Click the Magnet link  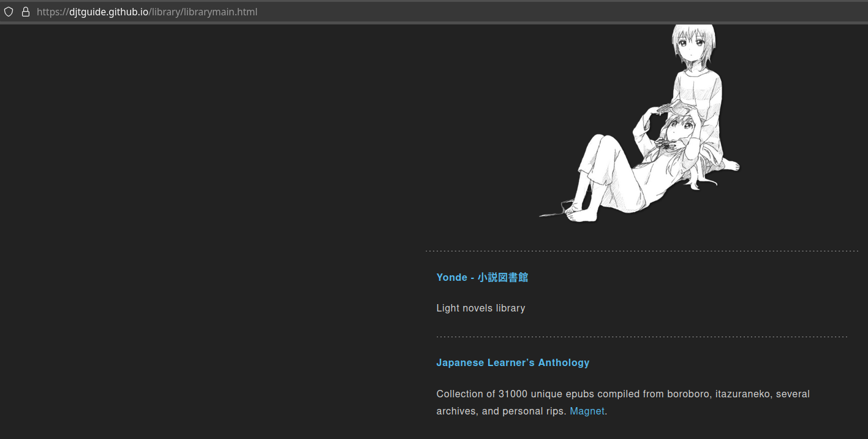[x=587, y=411]
